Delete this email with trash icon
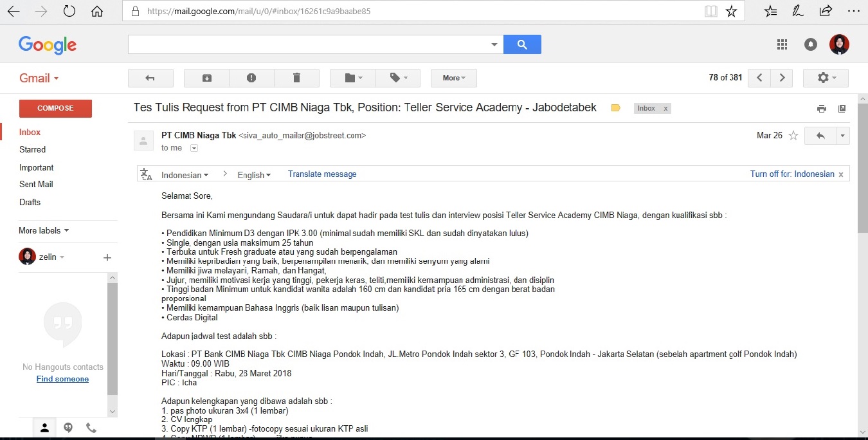Image resolution: width=868 pixels, height=440 pixels. 296,78
